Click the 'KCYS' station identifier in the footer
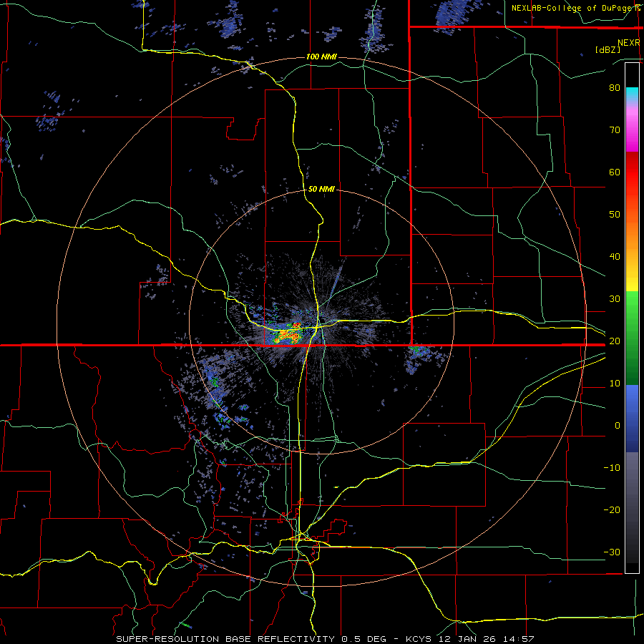The width and height of the screenshot is (644, 644). coord(418,639)
